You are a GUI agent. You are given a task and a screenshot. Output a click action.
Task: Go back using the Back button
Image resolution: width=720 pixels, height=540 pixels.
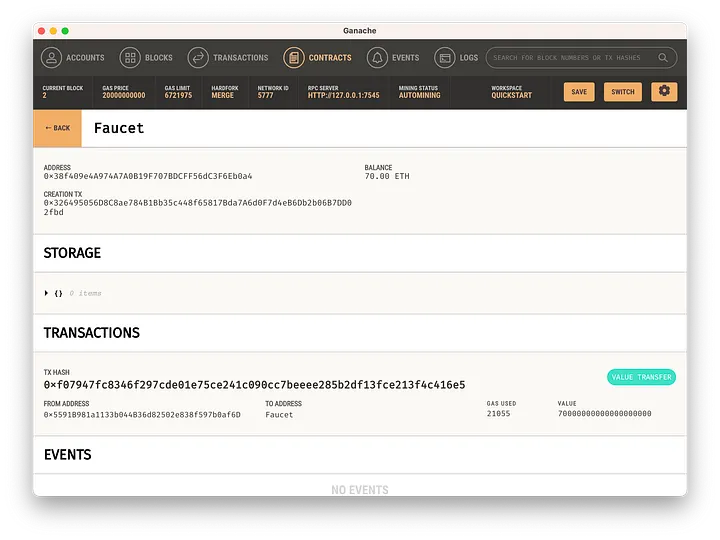[57, 128]
